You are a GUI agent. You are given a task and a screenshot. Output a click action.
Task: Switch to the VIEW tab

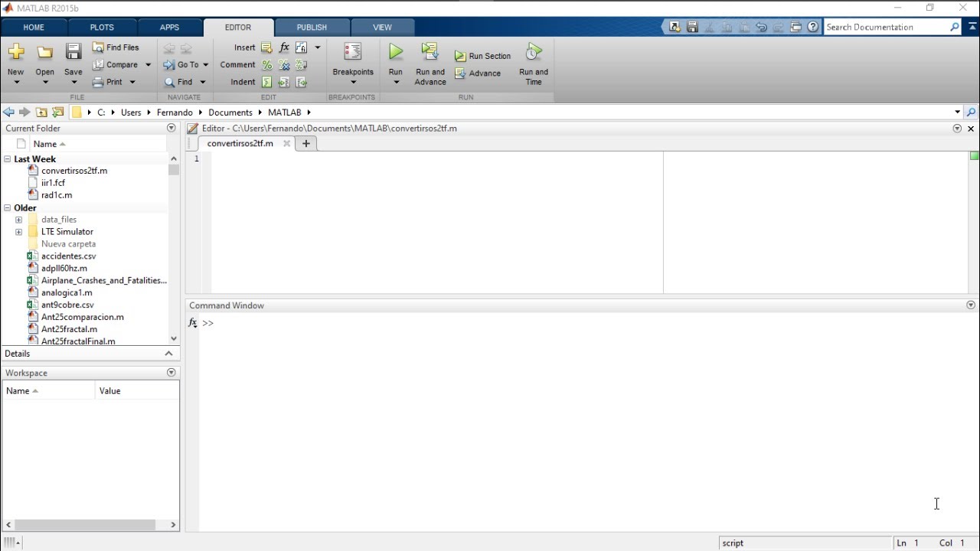382,28
